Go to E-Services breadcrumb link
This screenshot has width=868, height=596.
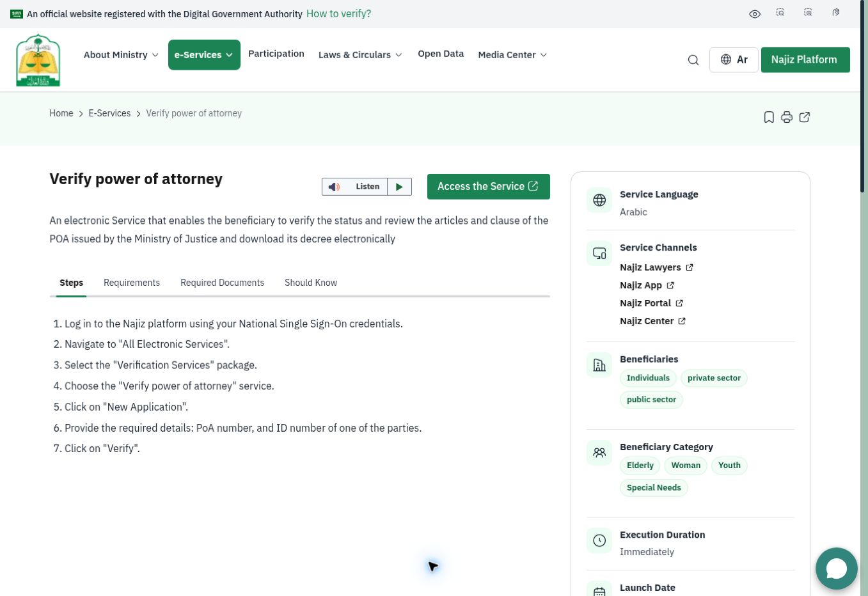coord(109,113)
